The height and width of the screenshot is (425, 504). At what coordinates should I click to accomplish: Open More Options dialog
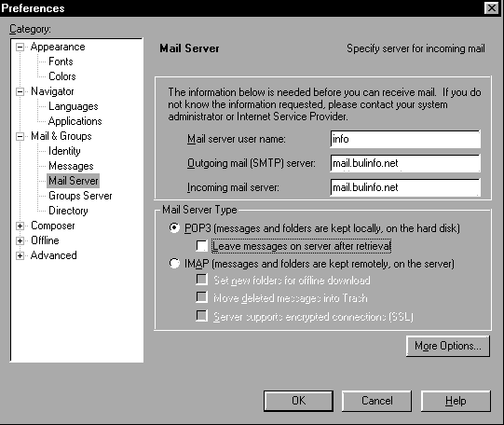coord(448,346)
